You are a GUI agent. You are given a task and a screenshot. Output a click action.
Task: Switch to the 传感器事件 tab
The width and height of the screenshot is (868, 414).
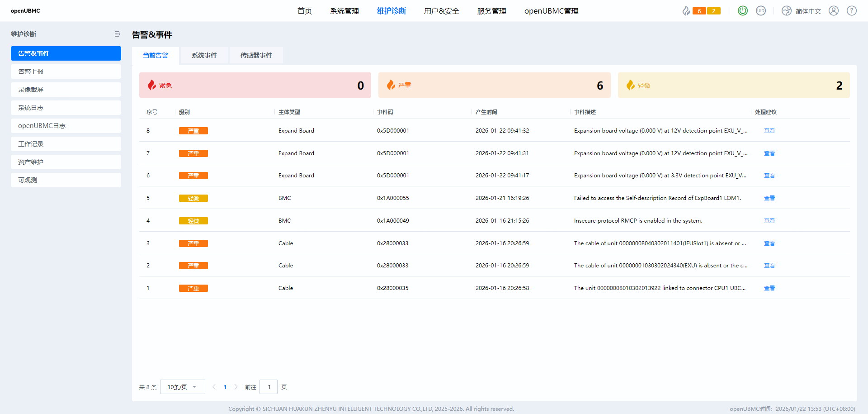pos(256,55)
